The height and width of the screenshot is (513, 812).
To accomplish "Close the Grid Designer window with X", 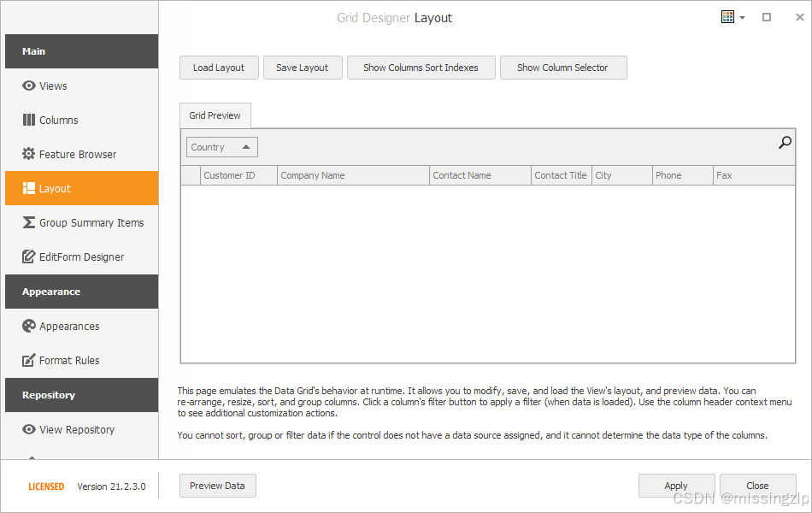I will point(799,17).
